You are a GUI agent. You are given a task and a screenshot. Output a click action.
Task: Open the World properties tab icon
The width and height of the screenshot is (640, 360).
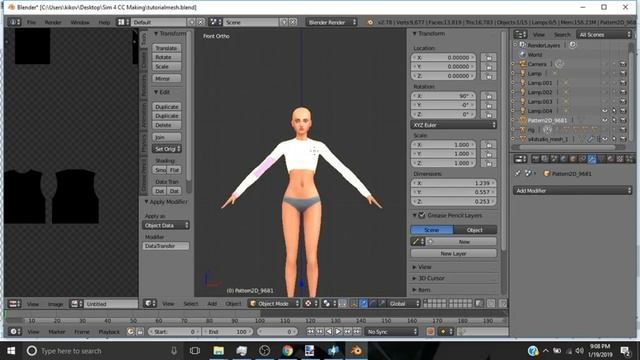pos(564,159)
